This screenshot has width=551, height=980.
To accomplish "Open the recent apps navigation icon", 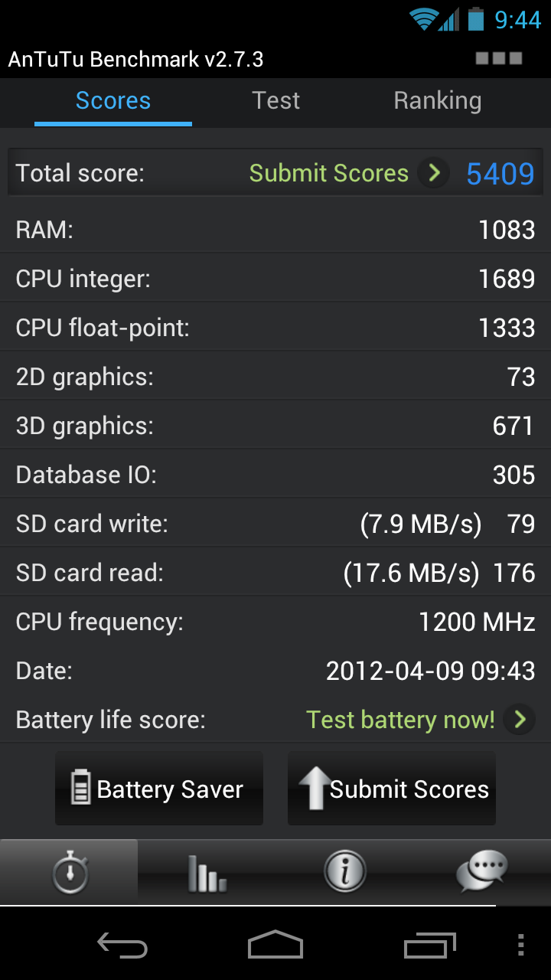I will 429,945.
